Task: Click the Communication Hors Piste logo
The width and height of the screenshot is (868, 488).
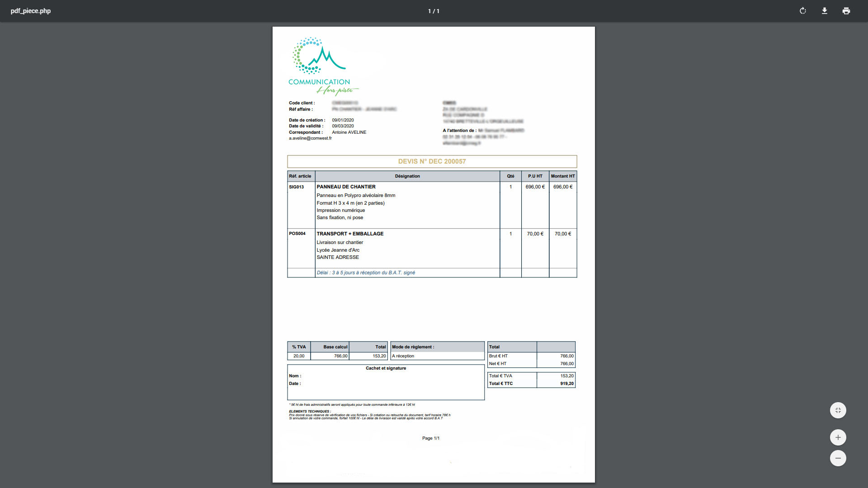Action: tap(322, 66)
